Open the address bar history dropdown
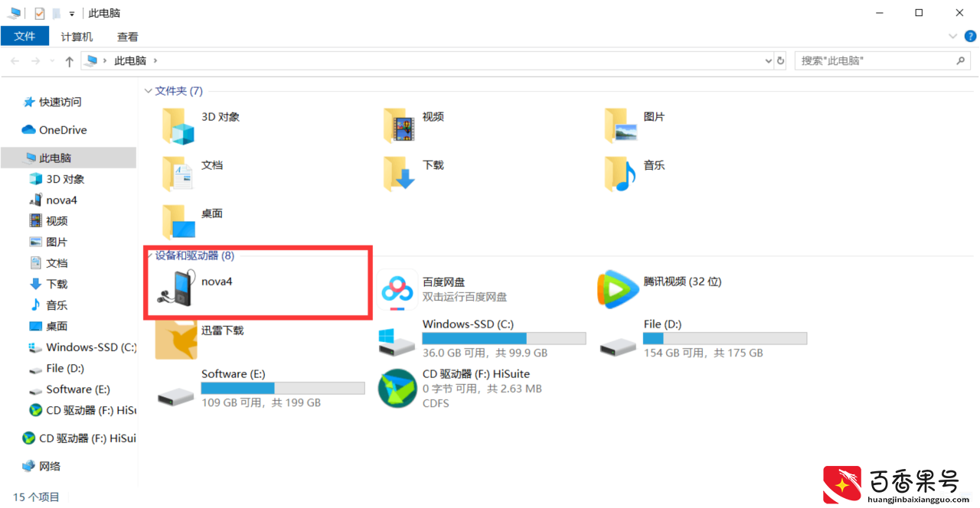This screenshot has width=980, height=508. (768, 60)
